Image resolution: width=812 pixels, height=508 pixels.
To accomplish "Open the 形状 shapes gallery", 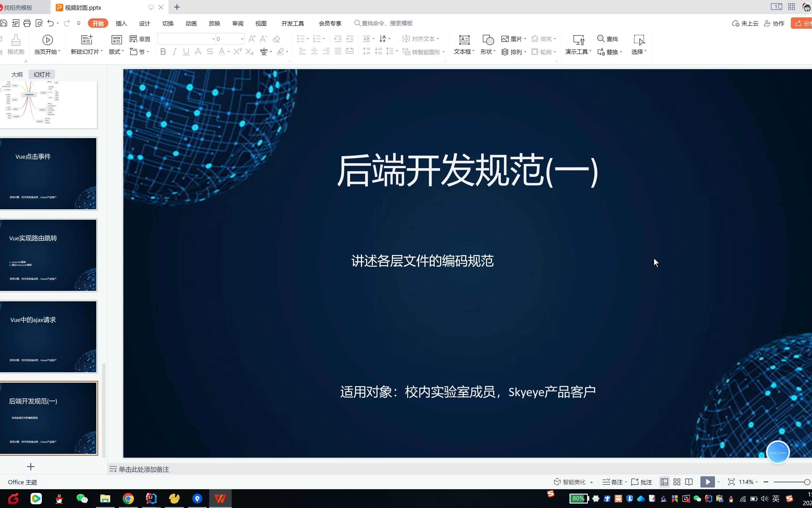I will pyautogui.click(x=488, y=44).
